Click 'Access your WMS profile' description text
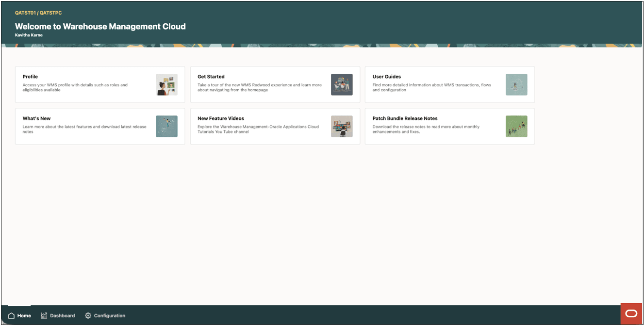 click(75, 87)
